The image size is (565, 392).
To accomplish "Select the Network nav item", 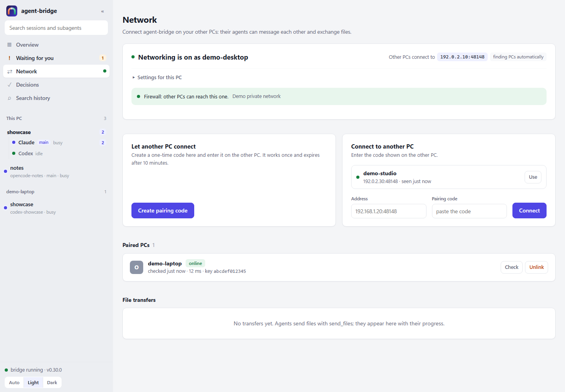I will (56, 71).
